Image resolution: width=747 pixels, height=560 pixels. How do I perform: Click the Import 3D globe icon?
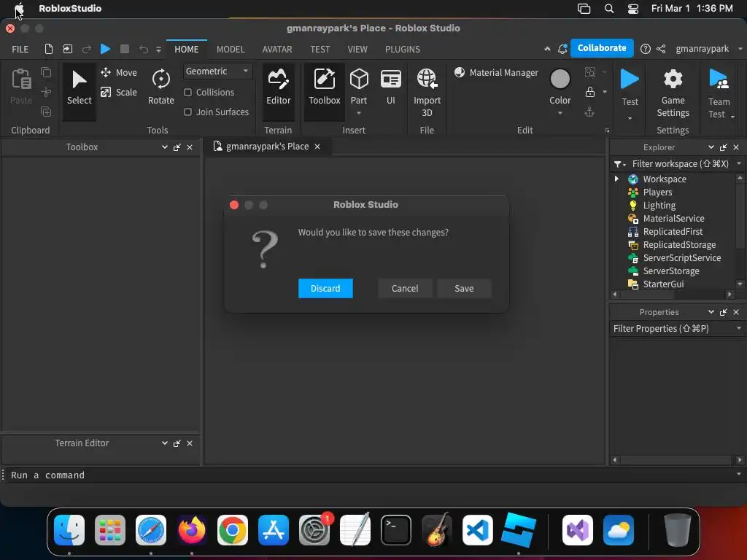427,79
